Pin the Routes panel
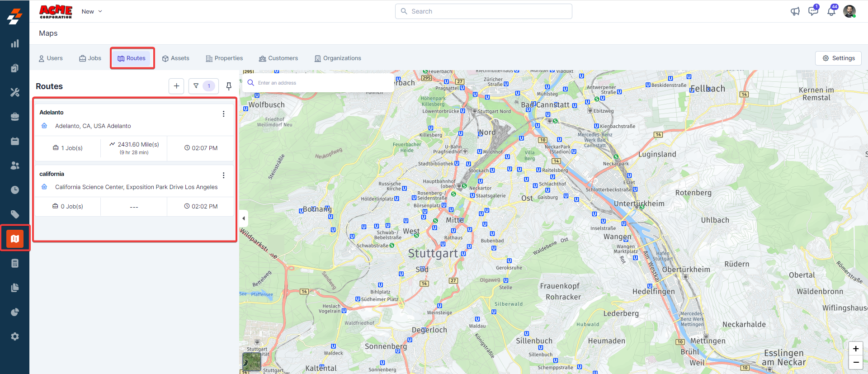868x374 pixels. tap(229, 86)
